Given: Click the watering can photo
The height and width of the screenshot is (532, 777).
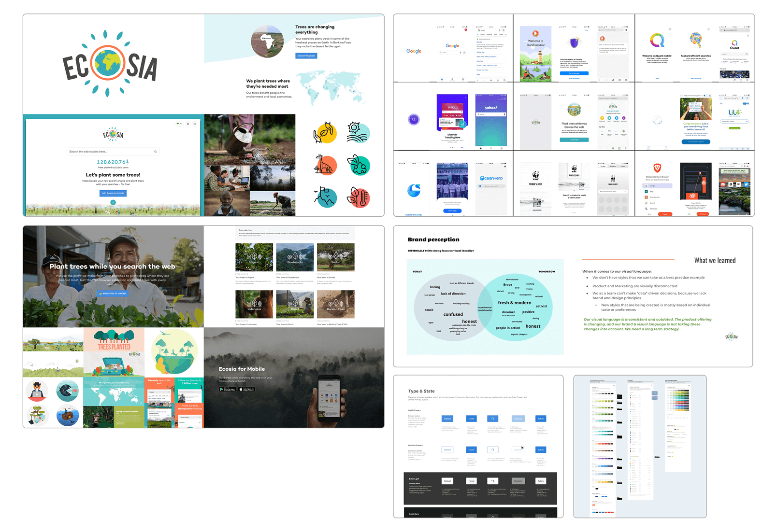Looking at the screenshot, I should pos(250,140).
